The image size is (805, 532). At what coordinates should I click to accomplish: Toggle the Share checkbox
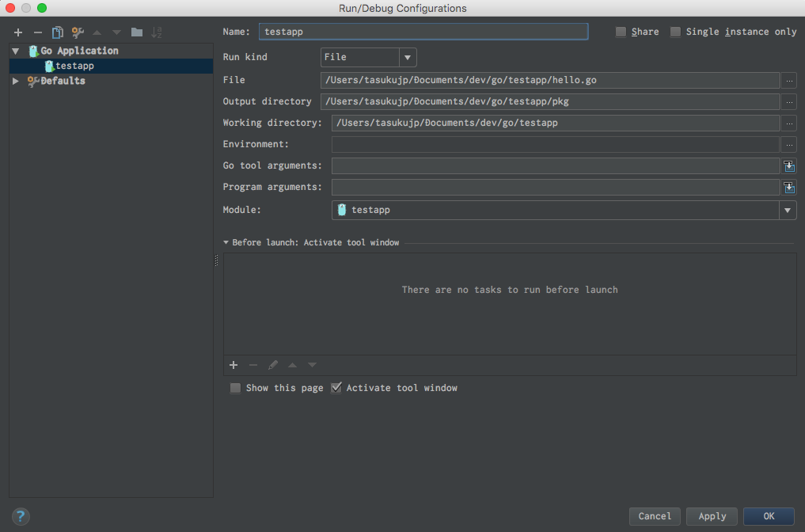[621, 32]
